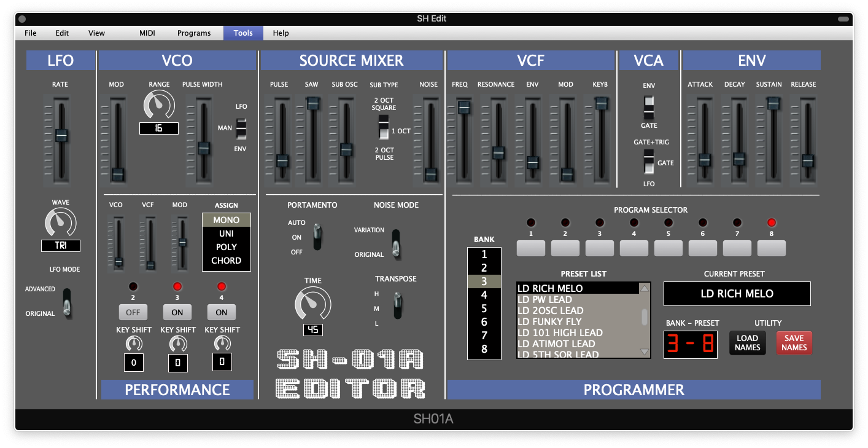Toggle the Pulse Width LFO/MAN/ENV switch

(241, 128)
